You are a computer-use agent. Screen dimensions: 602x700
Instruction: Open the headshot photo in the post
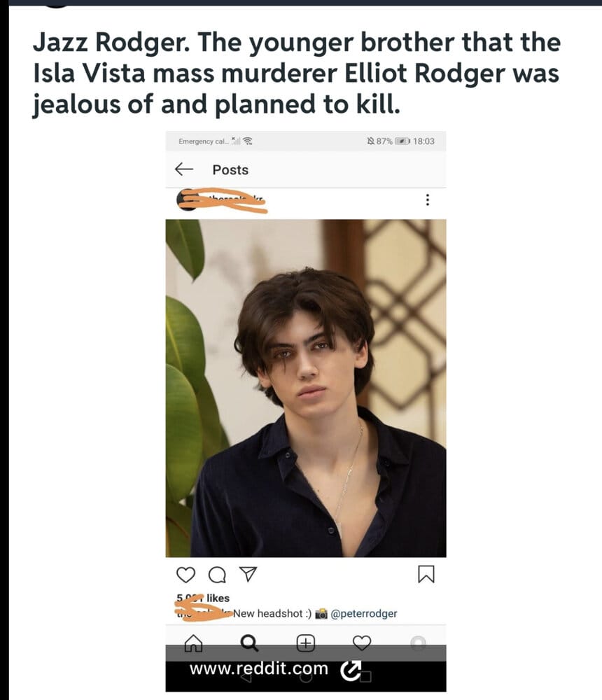pos(306,388)
